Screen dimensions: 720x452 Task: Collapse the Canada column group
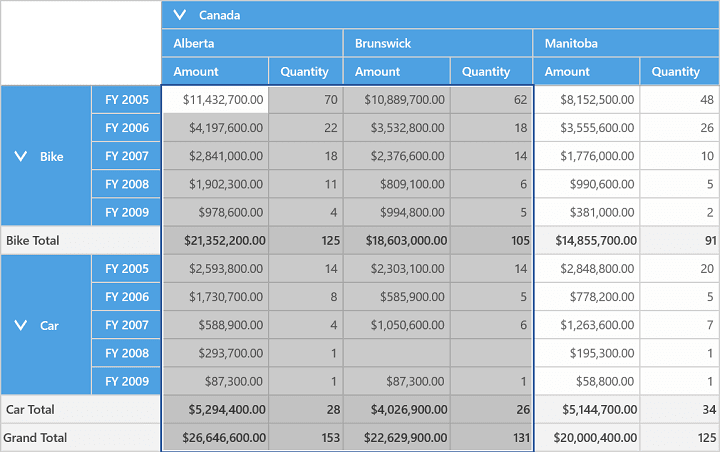[x=180, y=15]
